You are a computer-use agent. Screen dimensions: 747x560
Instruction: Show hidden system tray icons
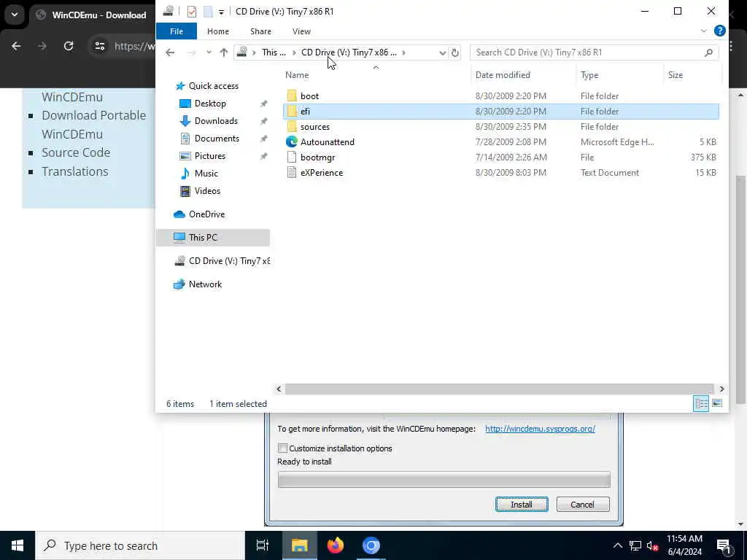(617, 545)
